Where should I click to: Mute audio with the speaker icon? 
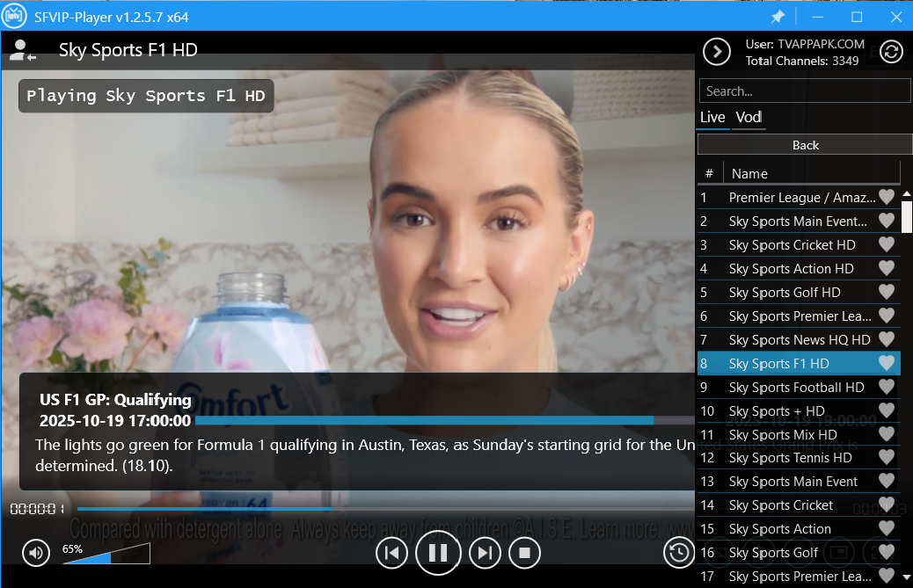36,553
